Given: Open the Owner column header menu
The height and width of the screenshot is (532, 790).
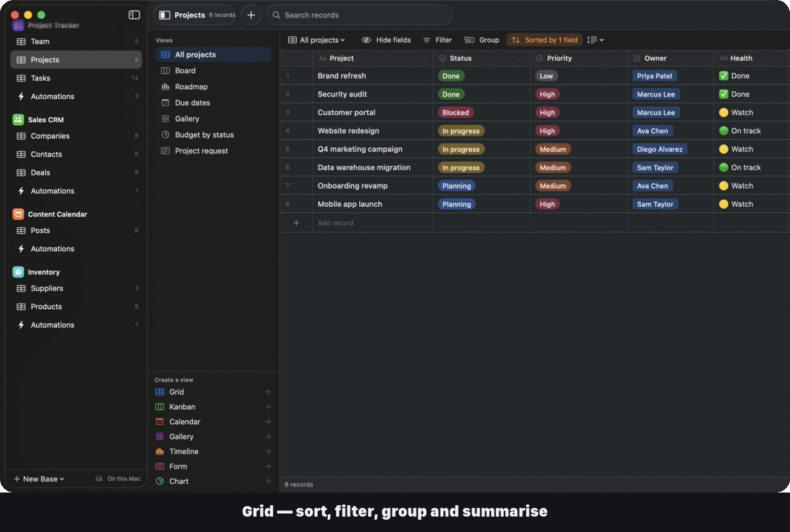Looking at the screenshot, I should point(707,59).
